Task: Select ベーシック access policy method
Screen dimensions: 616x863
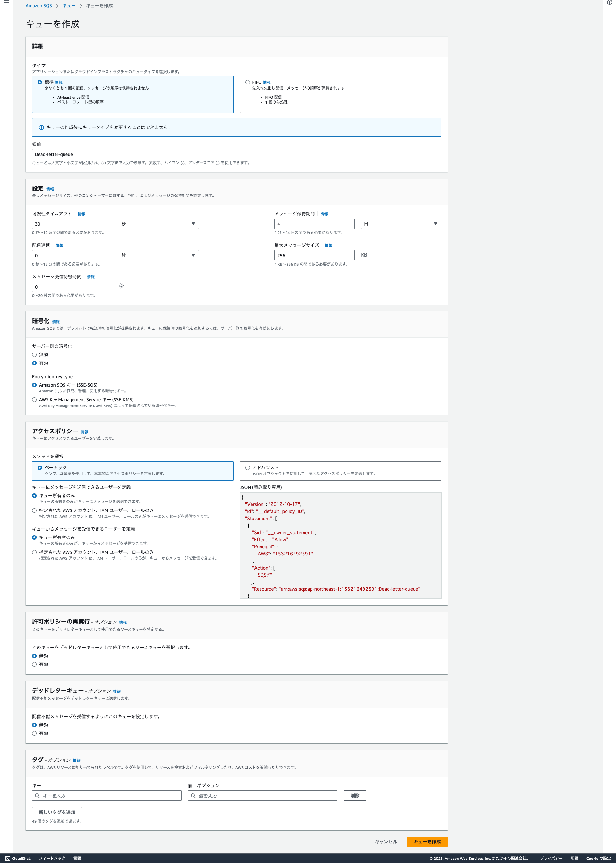Action: tap(40, 467)
